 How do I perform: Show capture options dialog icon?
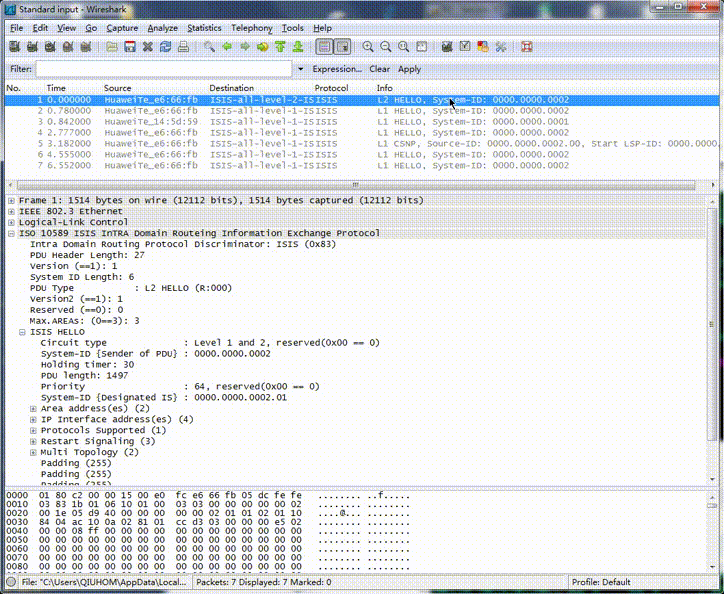32,47
